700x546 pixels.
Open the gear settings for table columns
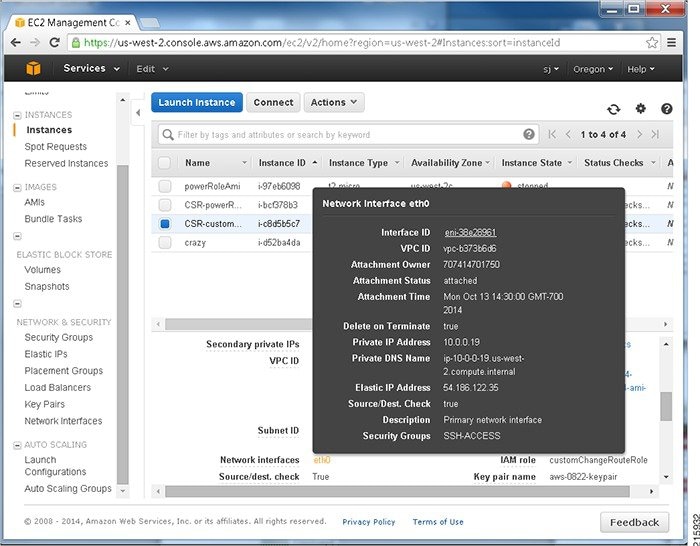tap(641, 108)
